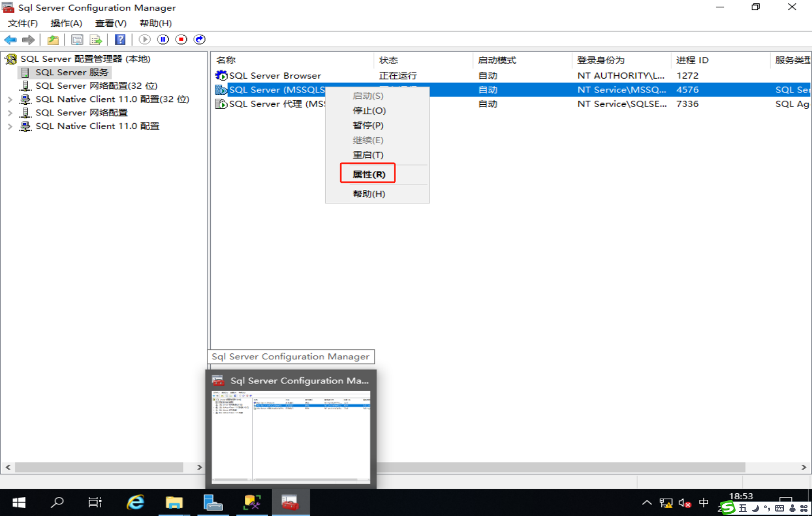Click process ID 1272

pyautogui.click(x=687, y=75)
